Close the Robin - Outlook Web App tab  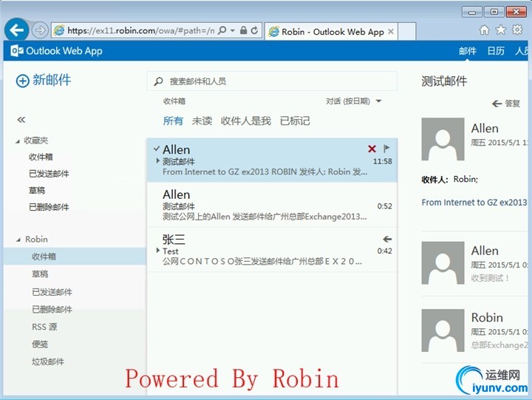pyautogui.click(x=391, y=32)
